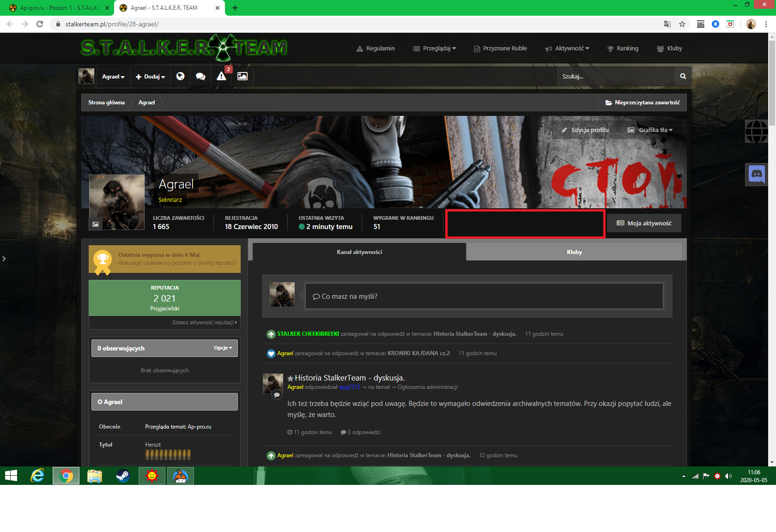
Task: Open Chrome three-dot menu
Action: 766,24
